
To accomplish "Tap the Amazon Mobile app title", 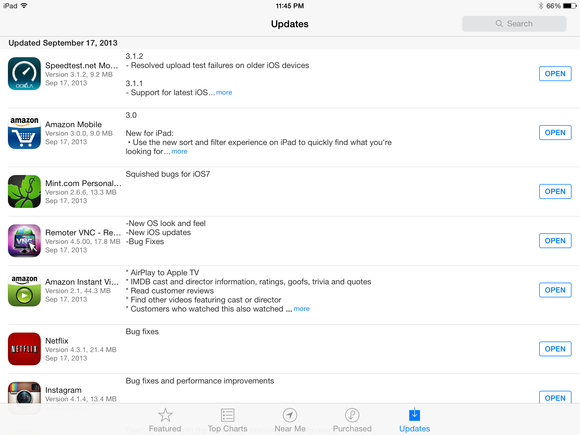I will point(73,124).
